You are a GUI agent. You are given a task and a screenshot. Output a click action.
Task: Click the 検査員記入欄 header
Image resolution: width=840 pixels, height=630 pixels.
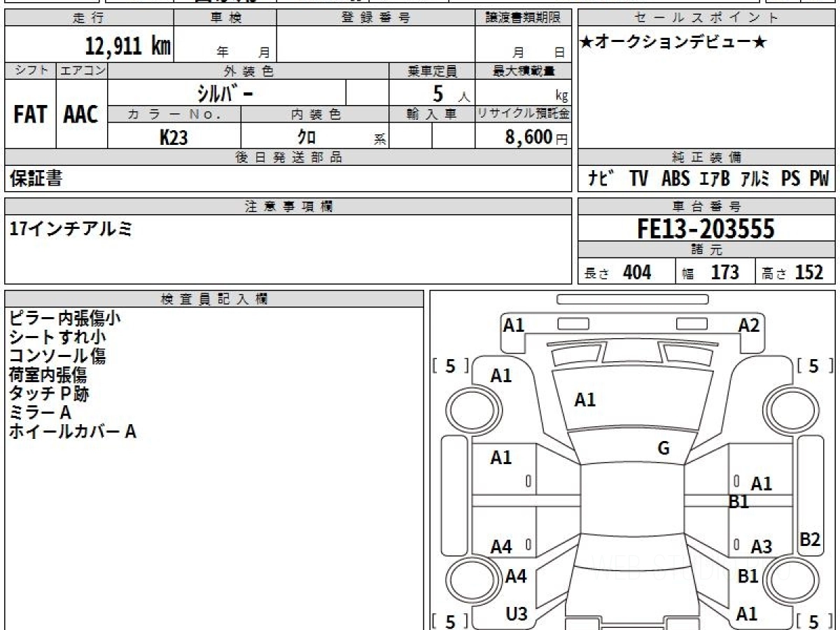(x=214, y=299)
